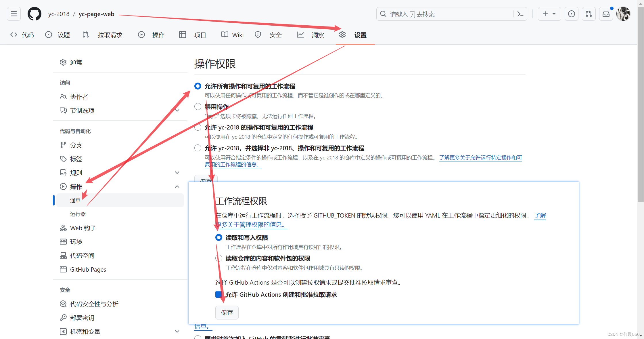This screenshot has height=339, width=644.
Task: Open yc-page-web repository link
Action: pyautogui.click(x=96, y=14)
